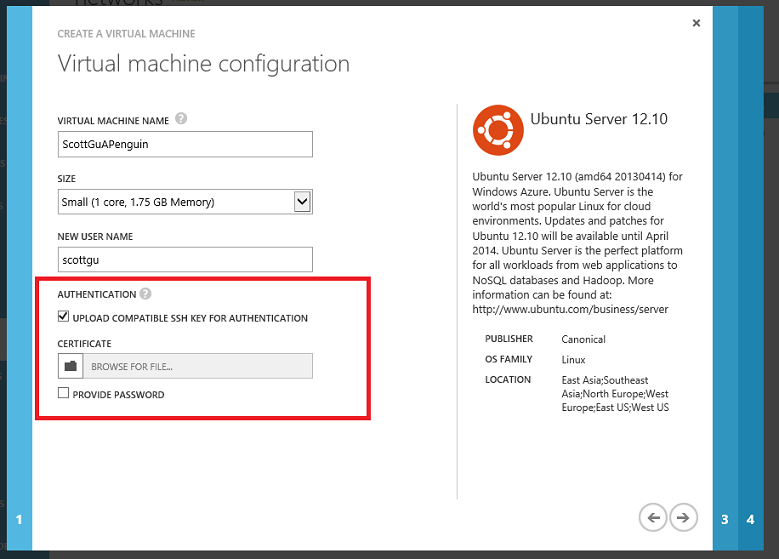Image resolution: width=779 pixels, height=559 pixels.
Task: Click the Location regions list text
Action: 615,394
